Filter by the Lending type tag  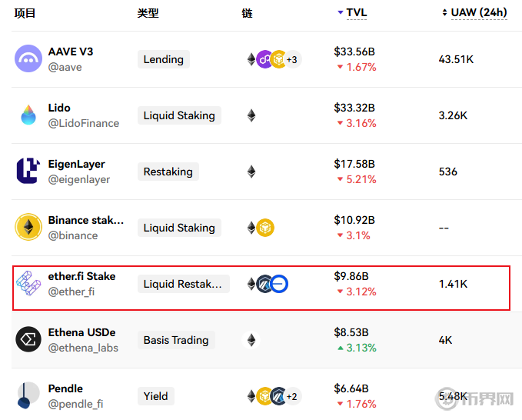click(x=164, y=59)
